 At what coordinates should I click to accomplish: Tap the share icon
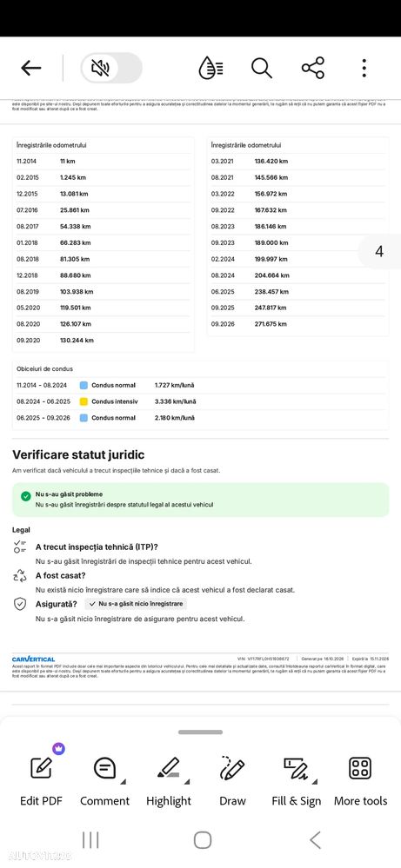pos(313,68)
